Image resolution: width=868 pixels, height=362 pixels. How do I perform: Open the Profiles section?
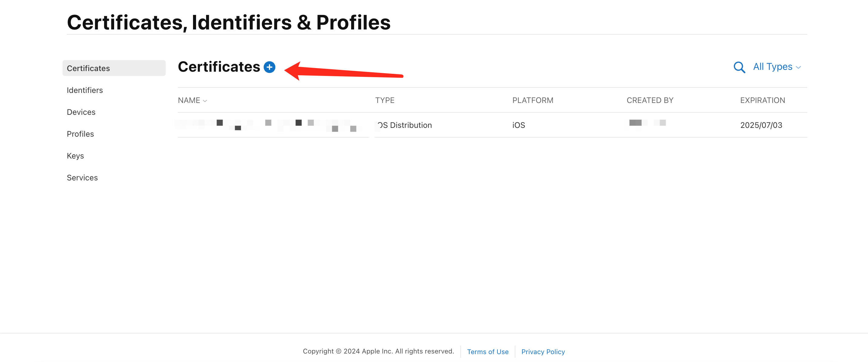click(80, 134)
